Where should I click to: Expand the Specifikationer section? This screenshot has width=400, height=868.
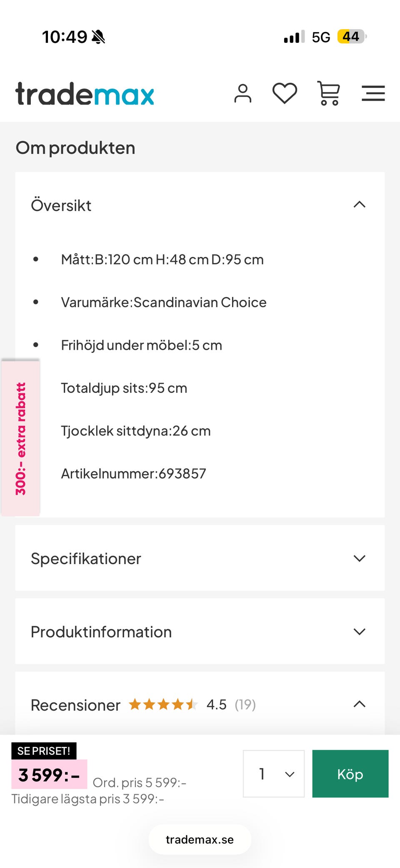(x=359, y=558)
